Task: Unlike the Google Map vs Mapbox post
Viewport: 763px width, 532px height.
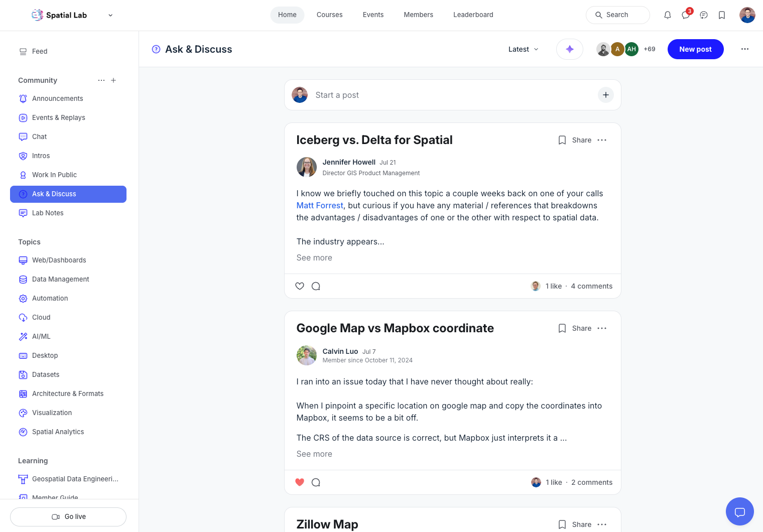Action: 300,482
